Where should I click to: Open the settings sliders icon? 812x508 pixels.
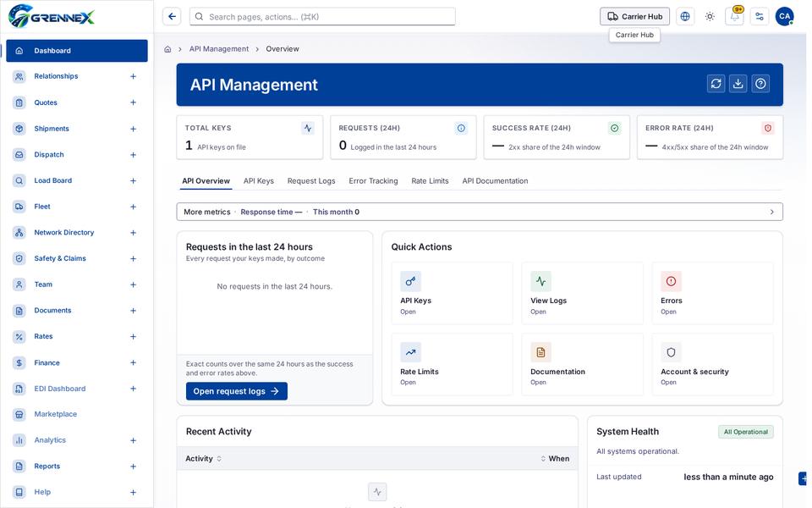click(x=760, y=17)
